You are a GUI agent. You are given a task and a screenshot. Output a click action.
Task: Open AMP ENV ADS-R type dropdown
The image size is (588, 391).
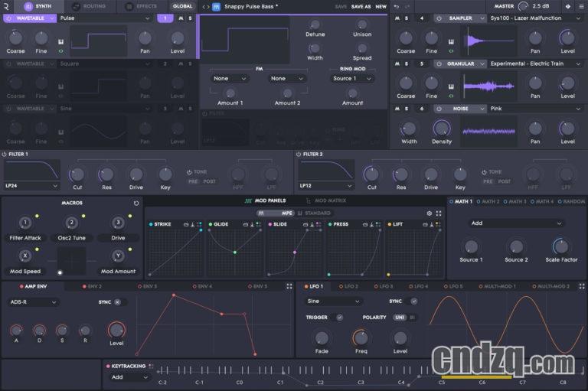[33, 301]
